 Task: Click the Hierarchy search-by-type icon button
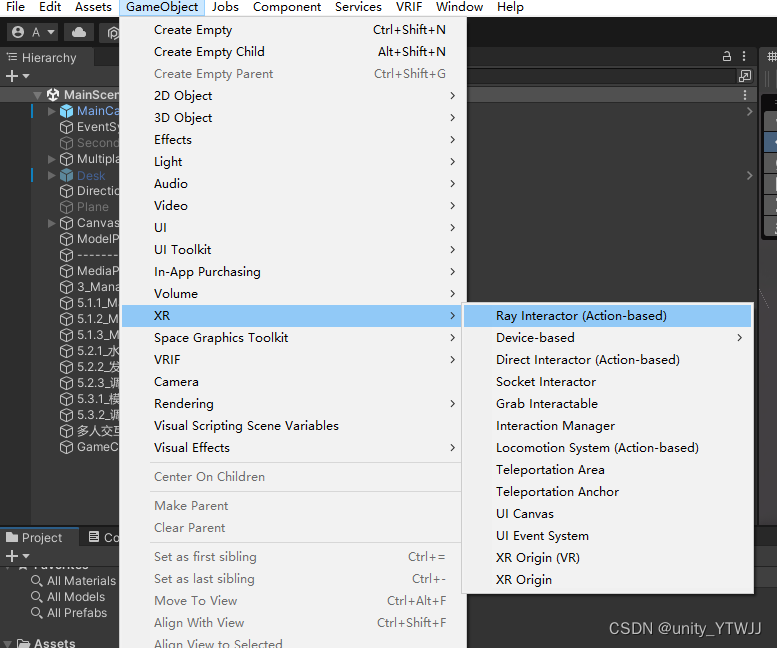click(x=744, y=76)
